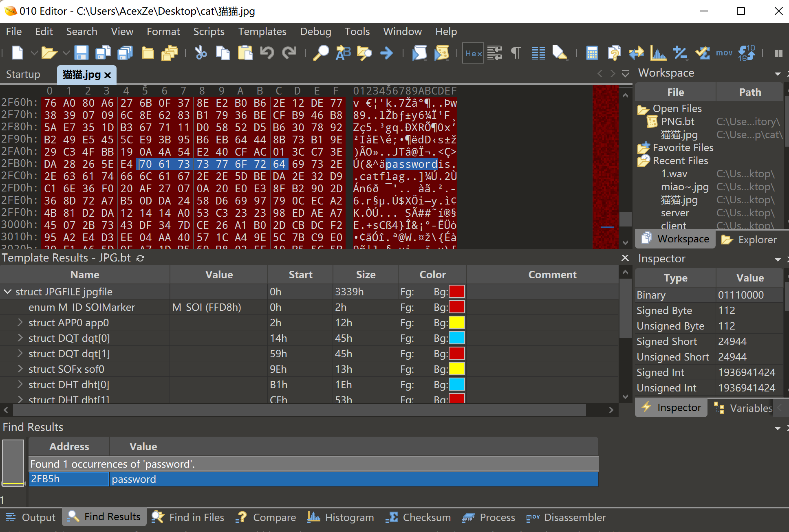789x532 pixels.
Task: Click the Open File folder icon
Action: pyautogui.click(x=49, y=53)
